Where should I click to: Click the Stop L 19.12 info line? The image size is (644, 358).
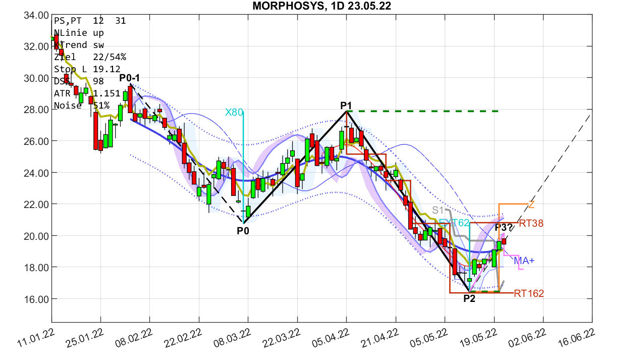pos(87,69)
